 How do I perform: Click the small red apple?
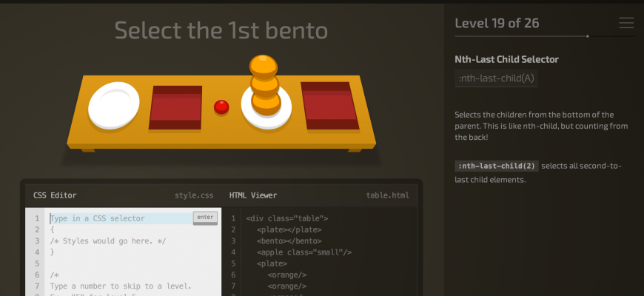pyautogui.click(x=221, y=107)
